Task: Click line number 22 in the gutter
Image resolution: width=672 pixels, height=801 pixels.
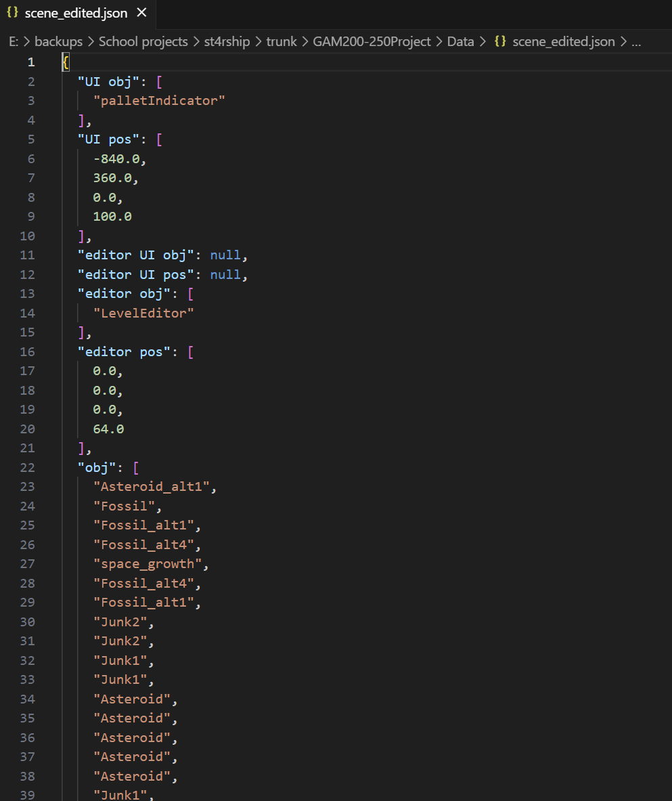Action: 27,467
